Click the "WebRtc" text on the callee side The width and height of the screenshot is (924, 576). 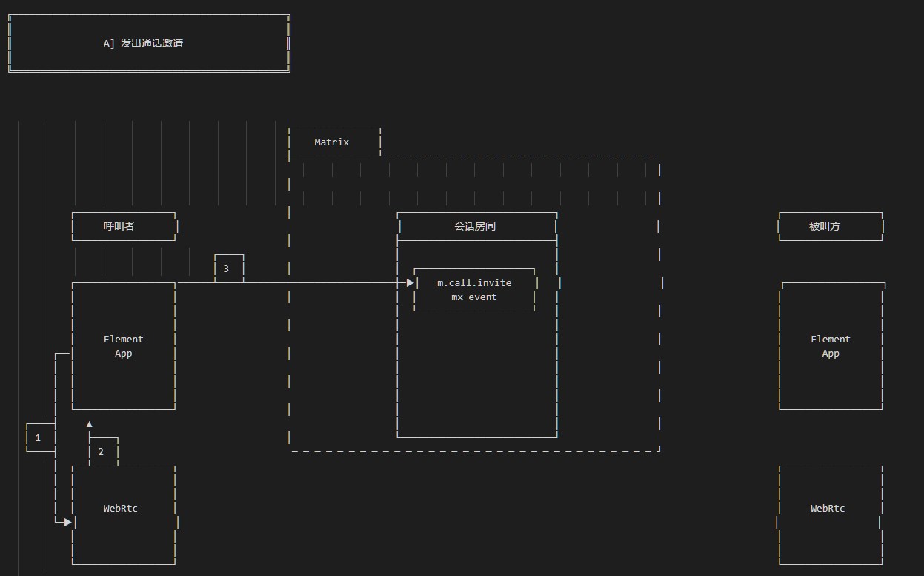(x=828, y=509)
